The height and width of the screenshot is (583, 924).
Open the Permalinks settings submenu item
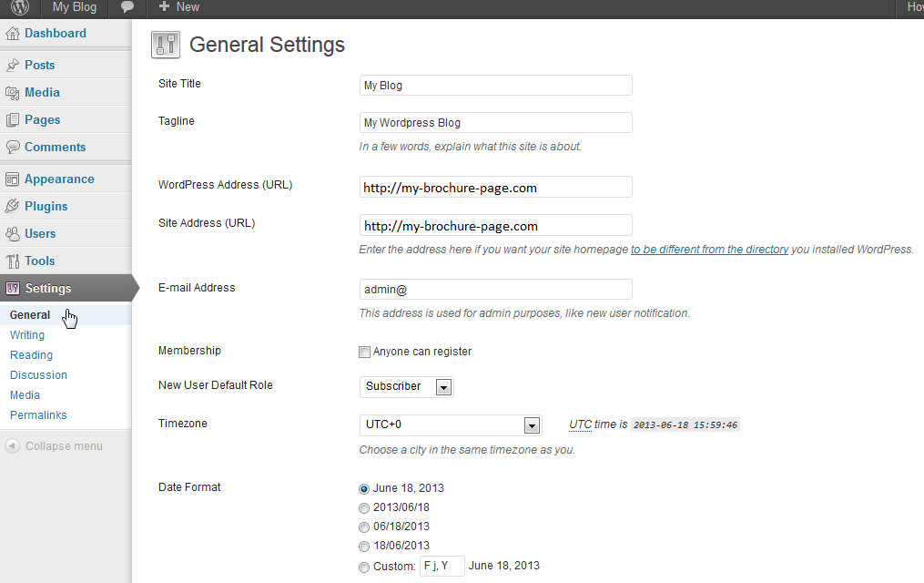[38, 415]
